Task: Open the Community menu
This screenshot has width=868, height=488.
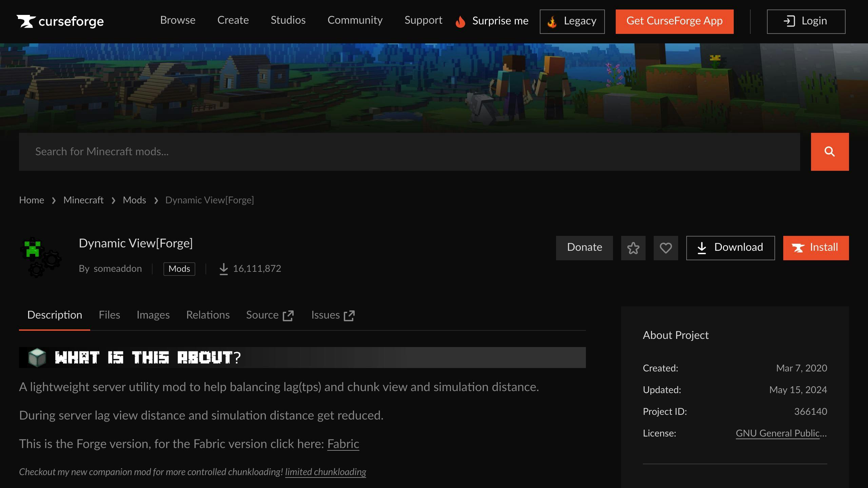Action: 355,20
